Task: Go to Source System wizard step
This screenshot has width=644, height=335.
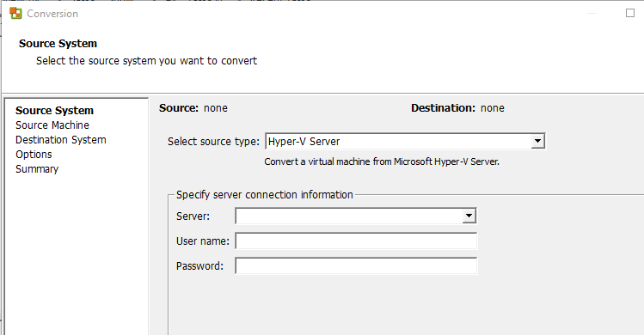Action: click(x=55, y=111)
